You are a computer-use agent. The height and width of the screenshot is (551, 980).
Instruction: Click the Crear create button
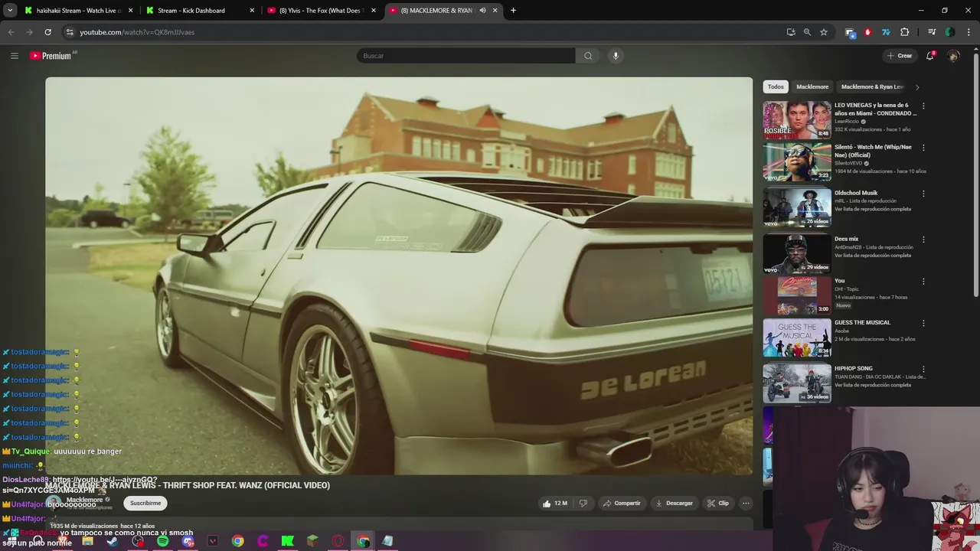tap(900, 56)
